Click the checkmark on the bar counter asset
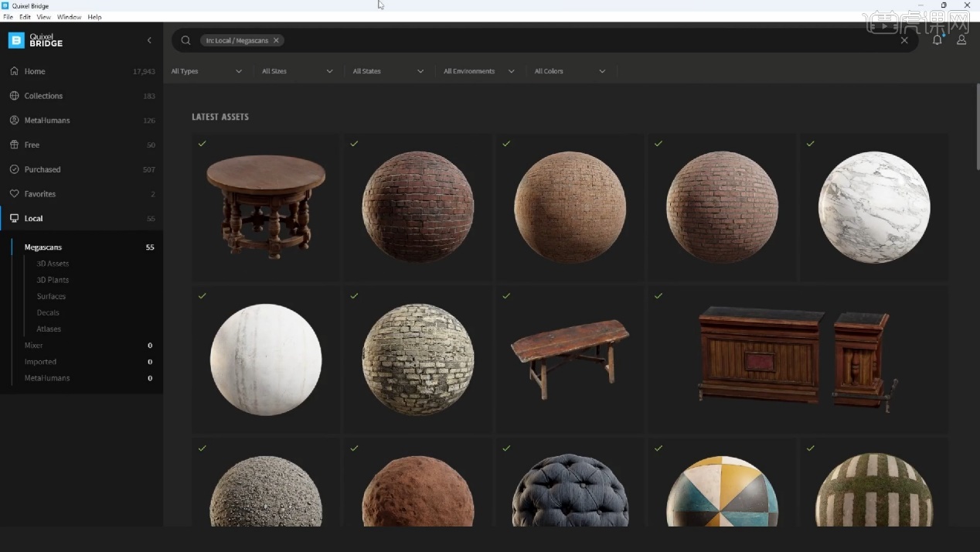 (658, 296)
